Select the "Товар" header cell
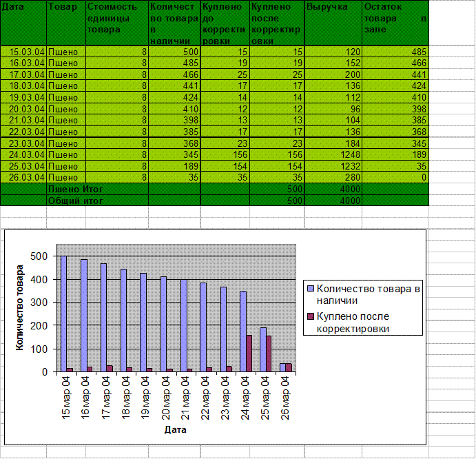 click(x=66, y=23)
